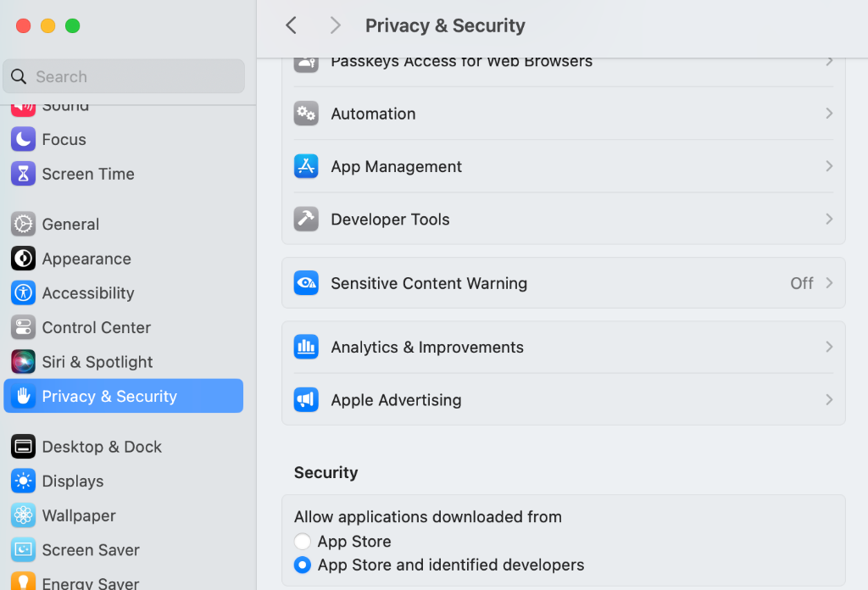868x590 pixels.
Task: Click the Analytics & Improvements label text
Action: click(427, 347)
